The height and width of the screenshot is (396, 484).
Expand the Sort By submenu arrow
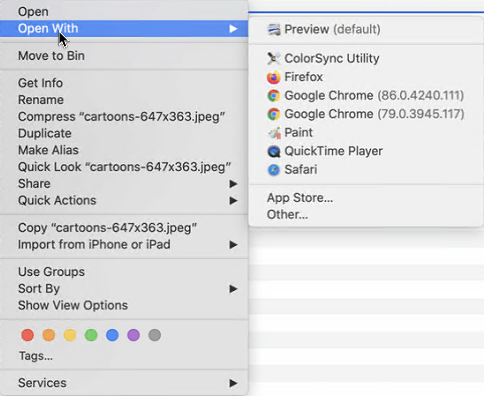233,289
